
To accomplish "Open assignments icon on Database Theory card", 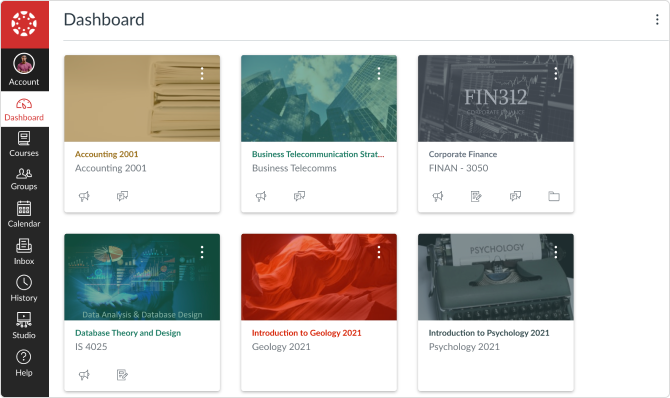I will pos(123,375).
